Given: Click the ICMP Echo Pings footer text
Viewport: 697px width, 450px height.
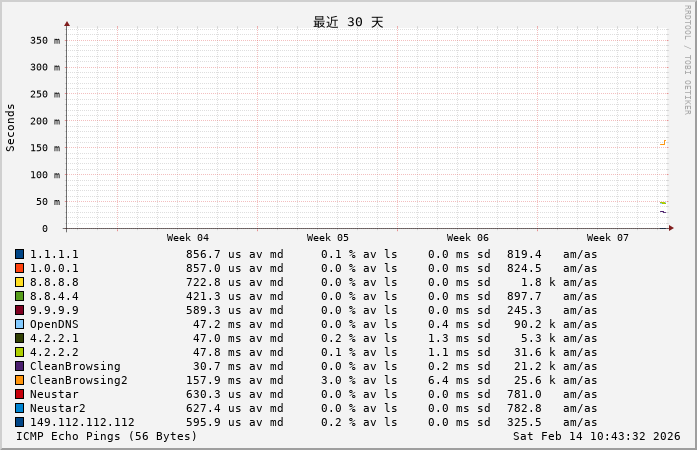Looking at the screenshot, I should click(x=106, y=436).
